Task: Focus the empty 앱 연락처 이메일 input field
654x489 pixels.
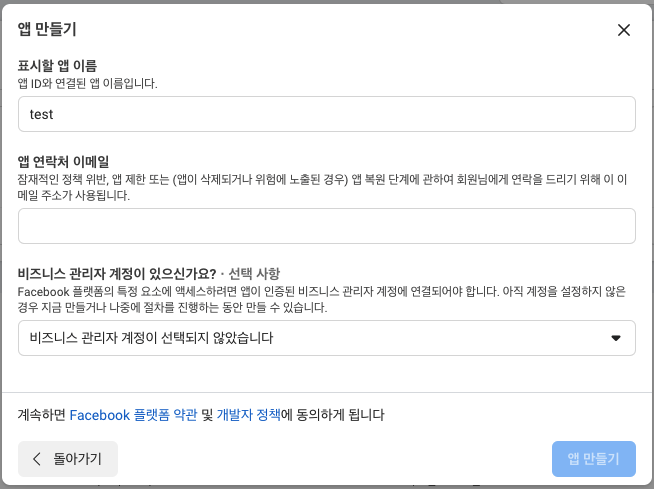Action: [x=327, y=226]
